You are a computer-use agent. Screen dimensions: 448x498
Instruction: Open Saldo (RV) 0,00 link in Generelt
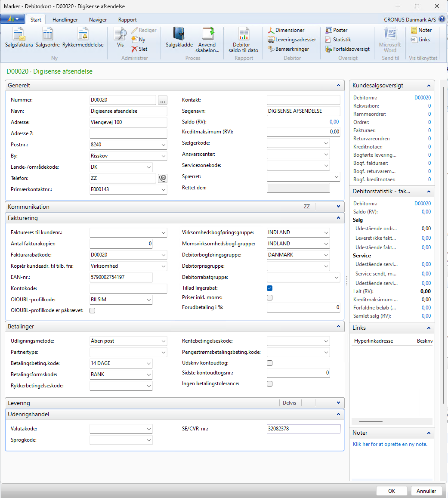pyautogui.click(x=334, y=122)
